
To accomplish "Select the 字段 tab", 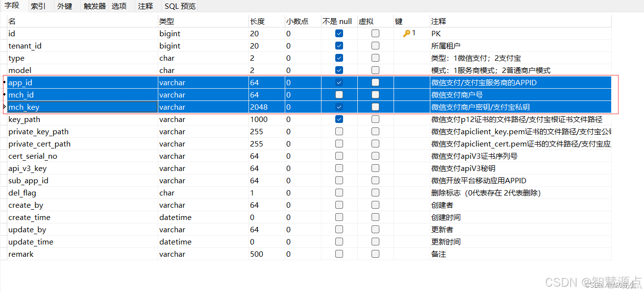I will (x=12, y=6).
